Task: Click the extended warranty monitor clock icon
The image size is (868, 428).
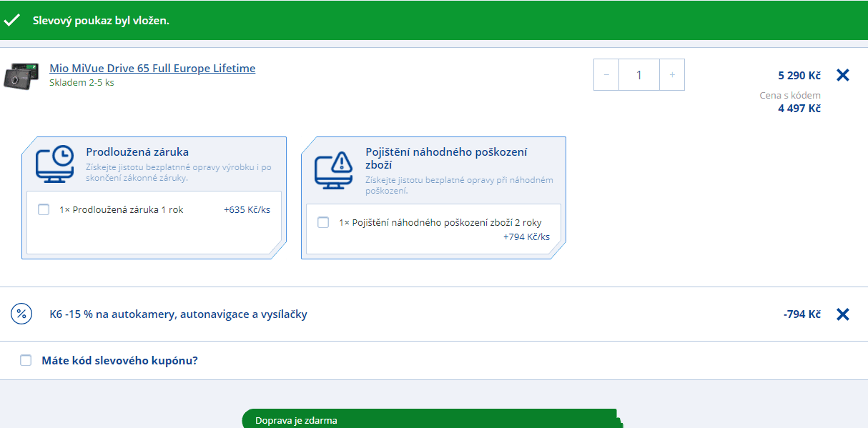Action: 54,164
